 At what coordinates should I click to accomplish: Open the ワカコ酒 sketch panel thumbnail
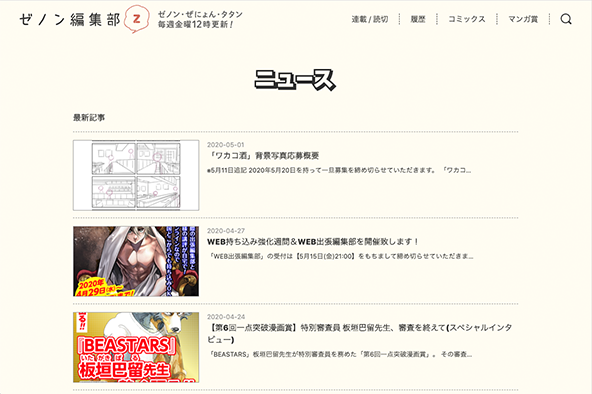136,175
